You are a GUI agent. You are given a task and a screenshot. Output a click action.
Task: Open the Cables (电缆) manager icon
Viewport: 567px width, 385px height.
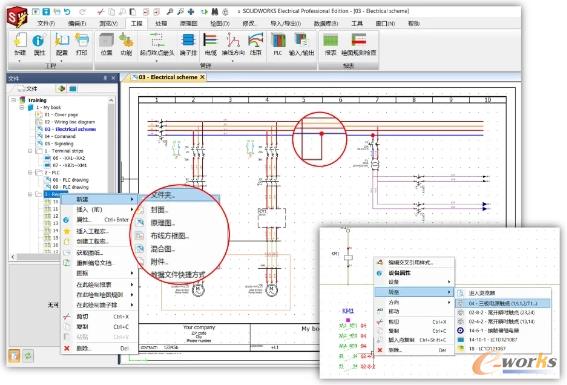tap(210, 44)
